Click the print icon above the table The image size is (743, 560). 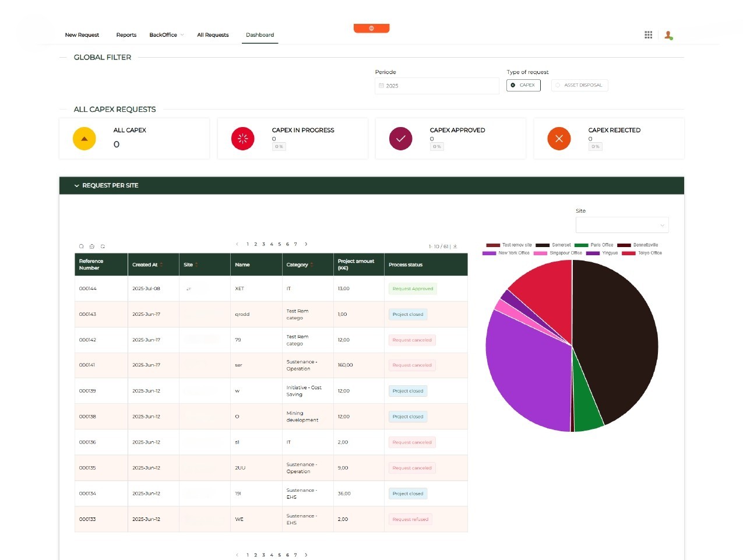[x=91, y=246]
